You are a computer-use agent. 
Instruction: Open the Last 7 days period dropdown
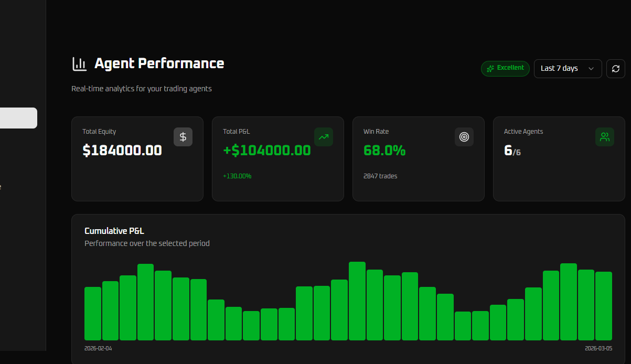click(559, 69)
